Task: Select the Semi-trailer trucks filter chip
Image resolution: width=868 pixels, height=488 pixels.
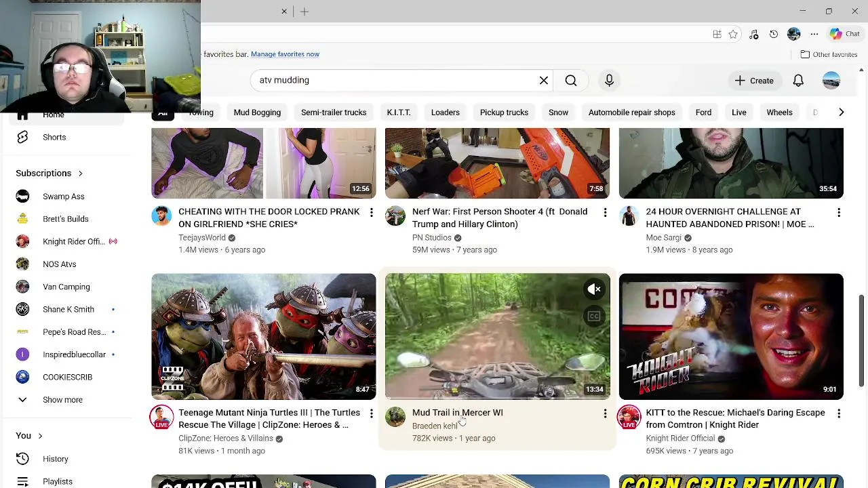Action: [334, 113]
